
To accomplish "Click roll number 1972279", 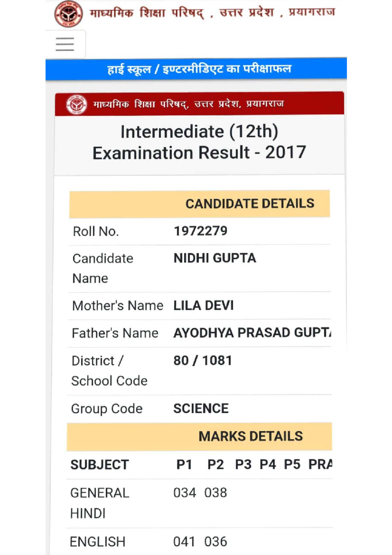I will pos(200,231).
